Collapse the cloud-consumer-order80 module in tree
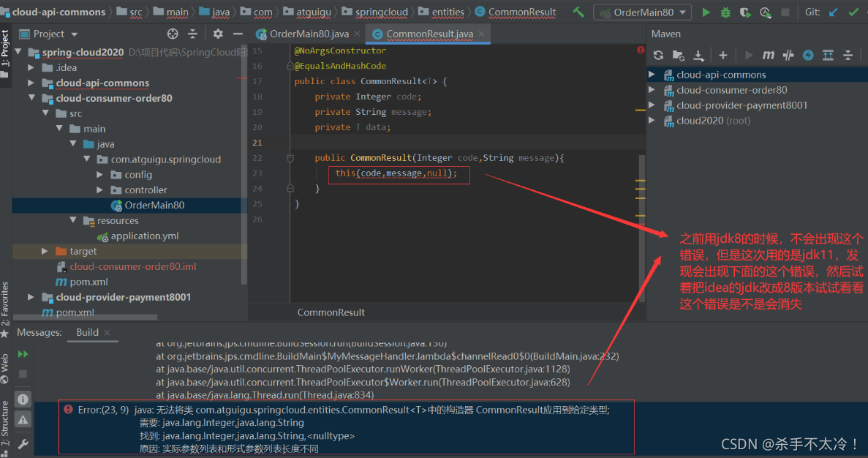The width and height of the screenshot is (868, 458). pos(31,98)
